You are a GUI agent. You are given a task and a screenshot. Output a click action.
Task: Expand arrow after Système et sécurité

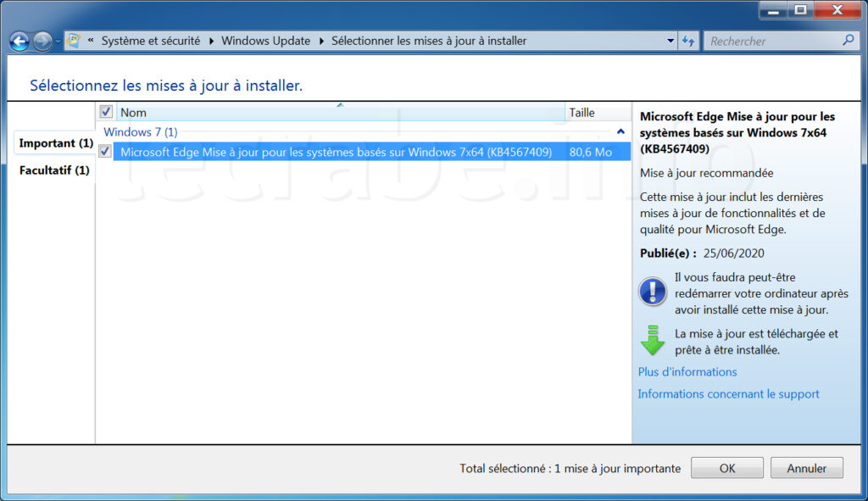coord(211,41)
